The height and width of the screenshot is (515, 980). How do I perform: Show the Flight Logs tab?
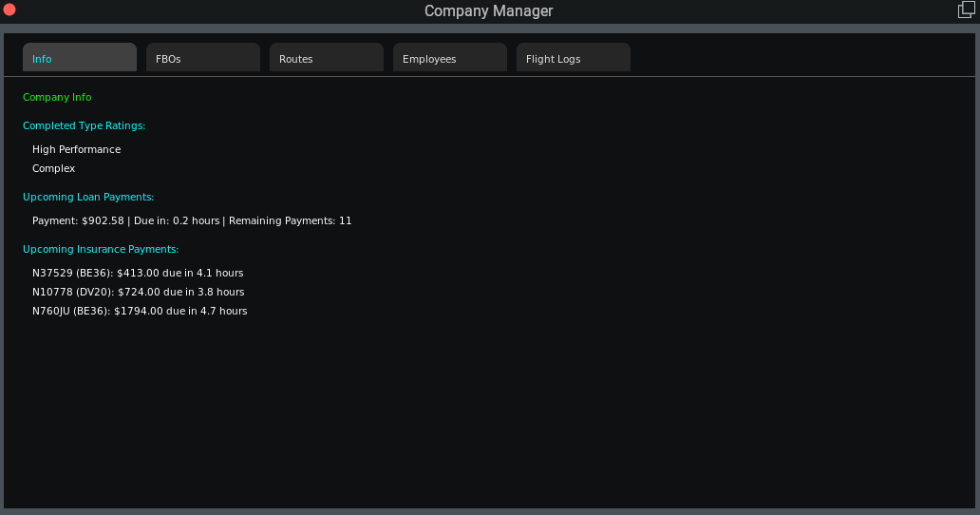pyautogui.click(x=574, y=58)
